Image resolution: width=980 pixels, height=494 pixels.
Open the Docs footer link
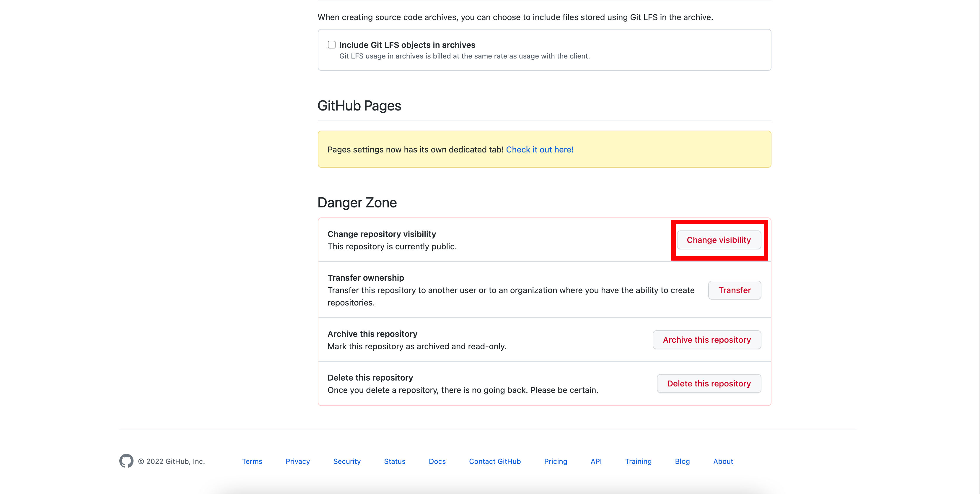(x=437, y=461)
